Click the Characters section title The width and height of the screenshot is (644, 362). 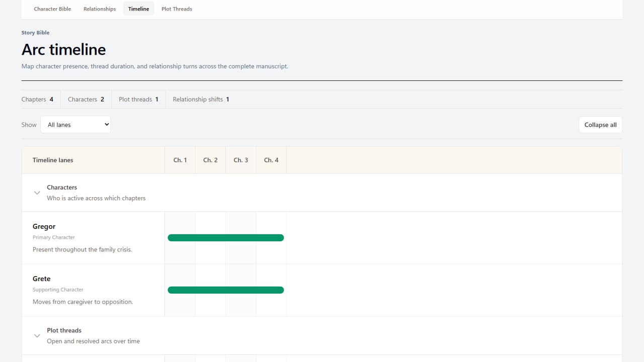coord(62,188)
